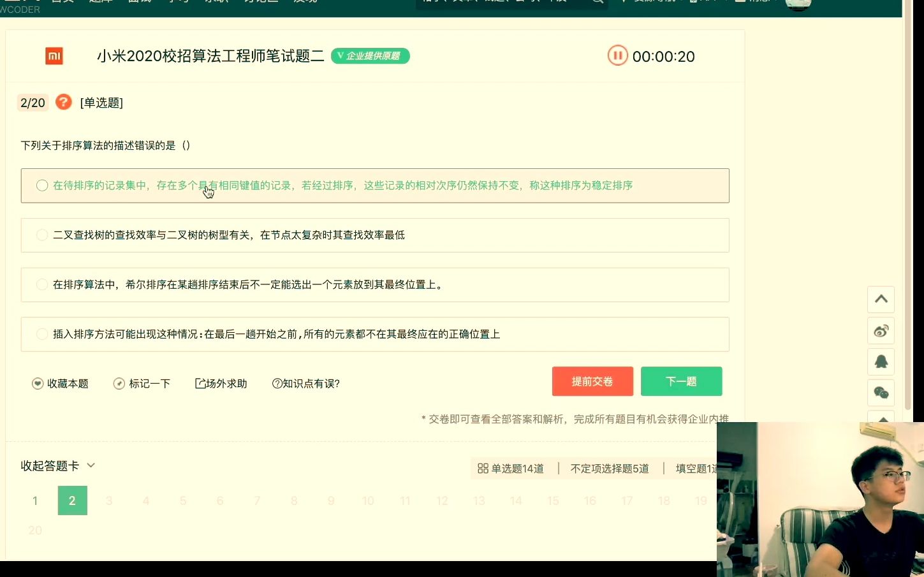The image size is (924, 577).
Task: Share via WeChat from the sidebar
Action: 881,393
